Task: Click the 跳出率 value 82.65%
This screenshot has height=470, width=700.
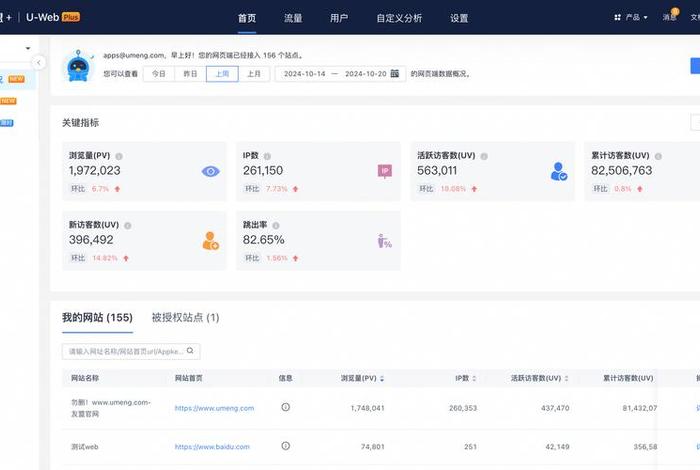Action: 263,240
